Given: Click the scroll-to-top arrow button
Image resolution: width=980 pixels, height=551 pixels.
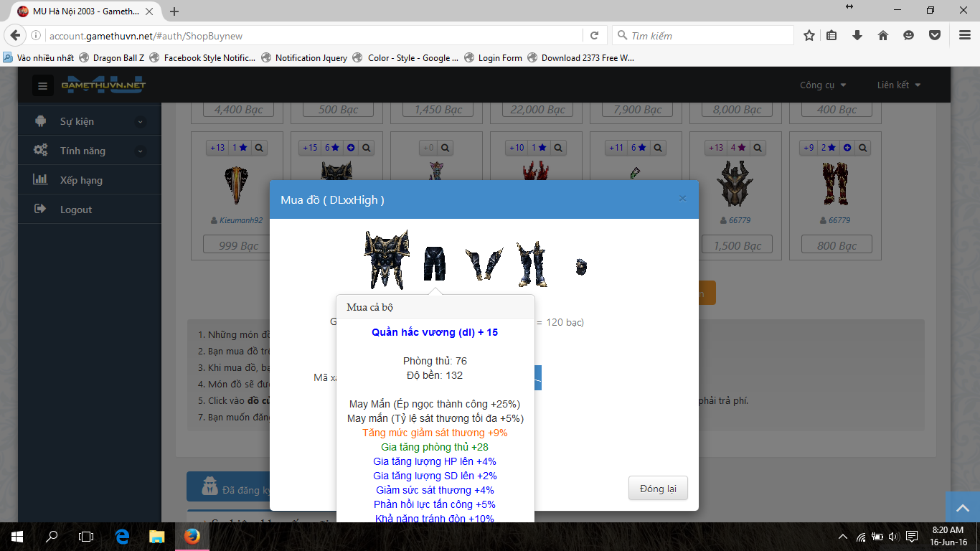Looking at the screenshot, I should click(962, 507).
